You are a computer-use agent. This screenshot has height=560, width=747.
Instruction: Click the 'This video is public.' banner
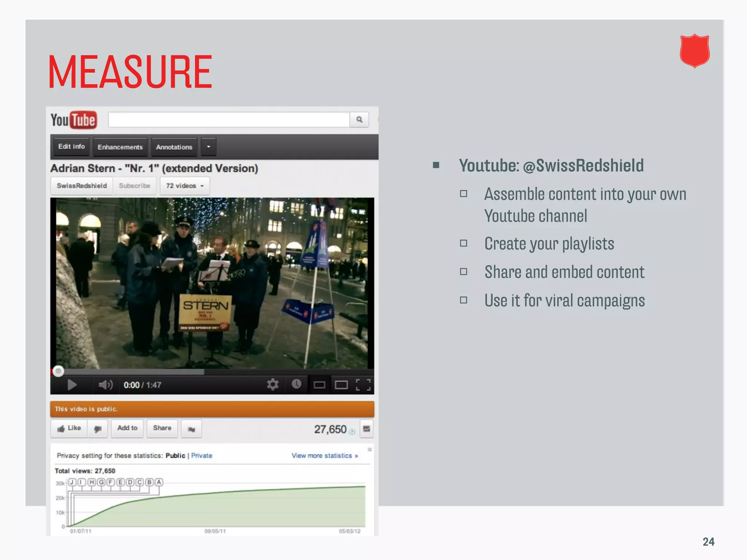pyautogui.click(x=212, y=409)
